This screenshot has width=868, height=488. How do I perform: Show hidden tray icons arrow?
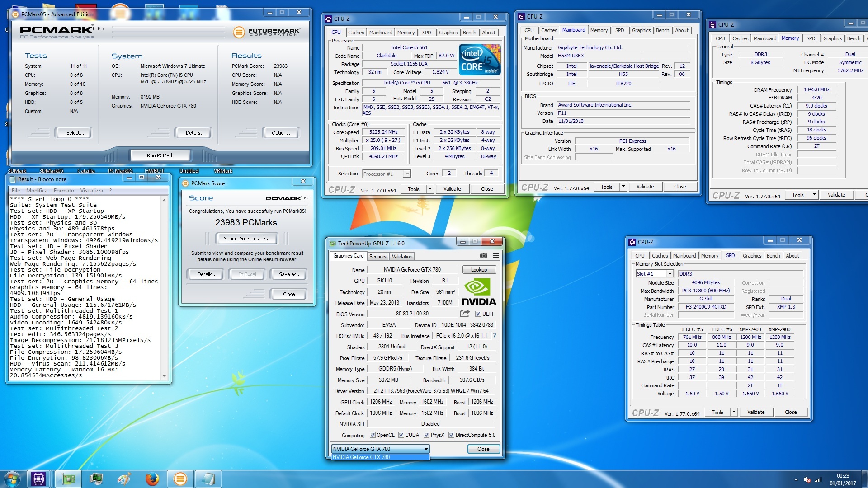coord(796,479)
